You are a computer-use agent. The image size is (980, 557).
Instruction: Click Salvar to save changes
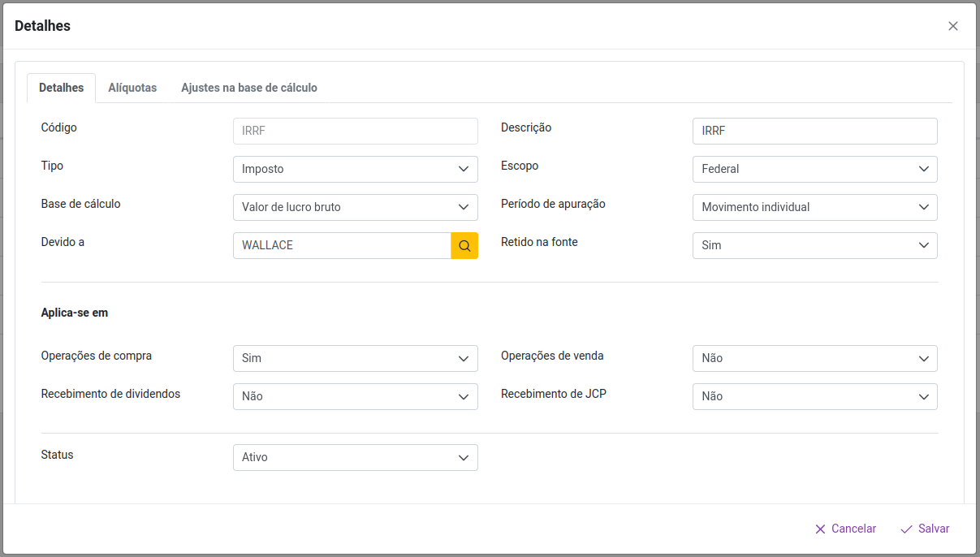click(925, 529)
